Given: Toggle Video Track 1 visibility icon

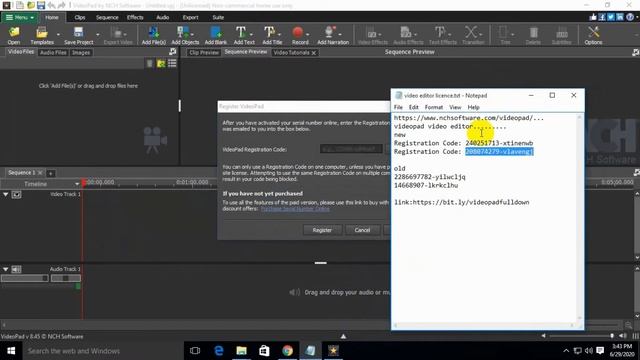Looking at the screenshot, I should pyautogui.click(x=16, y=195).
